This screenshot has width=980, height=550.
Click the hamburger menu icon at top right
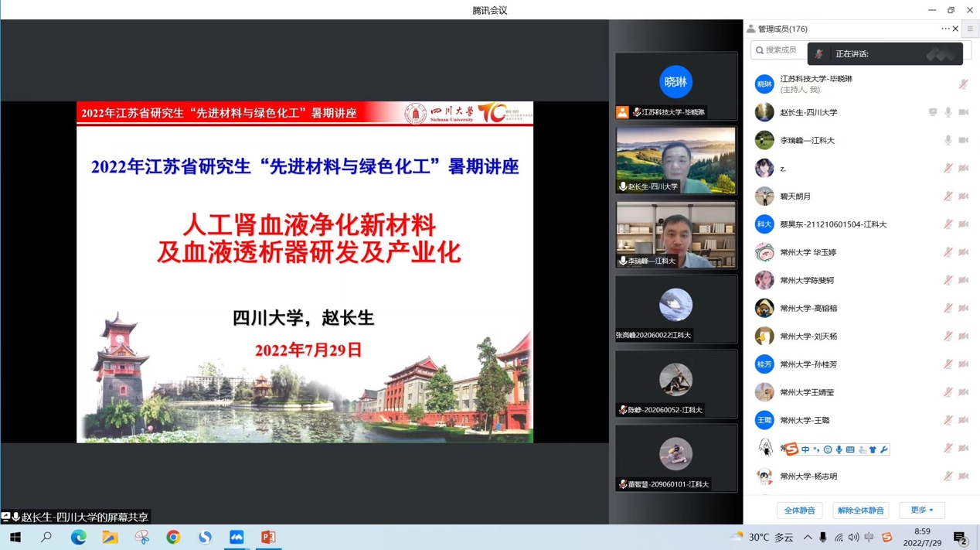[x=970, y=29]
